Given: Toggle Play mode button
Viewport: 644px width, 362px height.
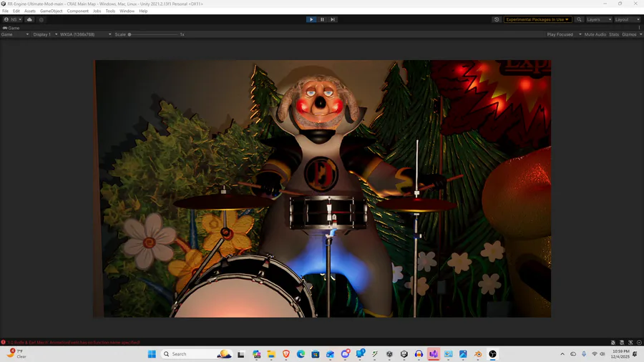Looking at the screenshot, I should click(311, 19).
